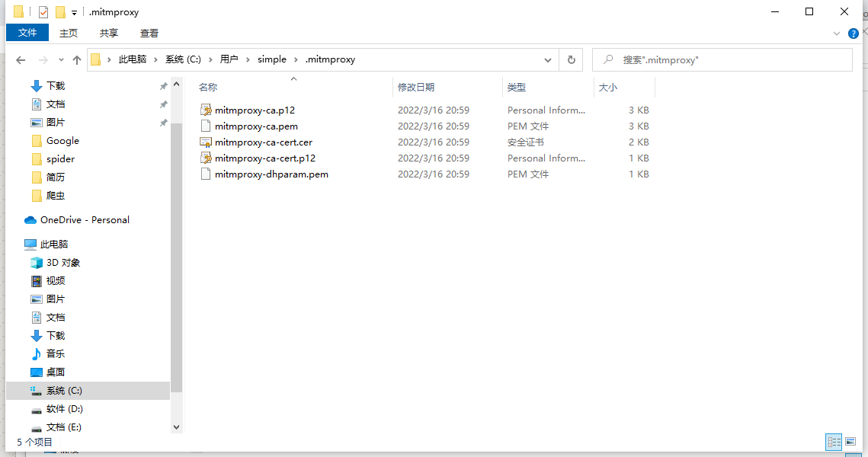This screenshot has width=868, height=457.
Task: Click the navigation pane scroll down arrow
Action: [177, 427]
